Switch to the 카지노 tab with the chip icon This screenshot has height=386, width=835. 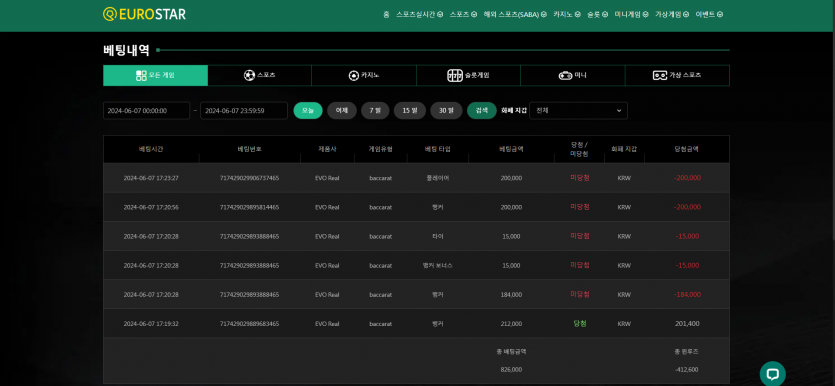[364, 76]
